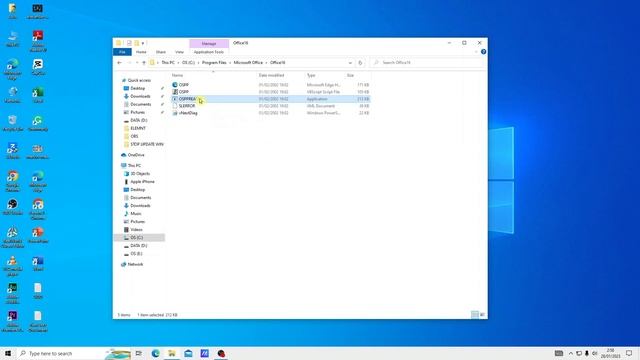Open the notification center
Viewport: 640px width, 360px height.
(x=629, y=353)
